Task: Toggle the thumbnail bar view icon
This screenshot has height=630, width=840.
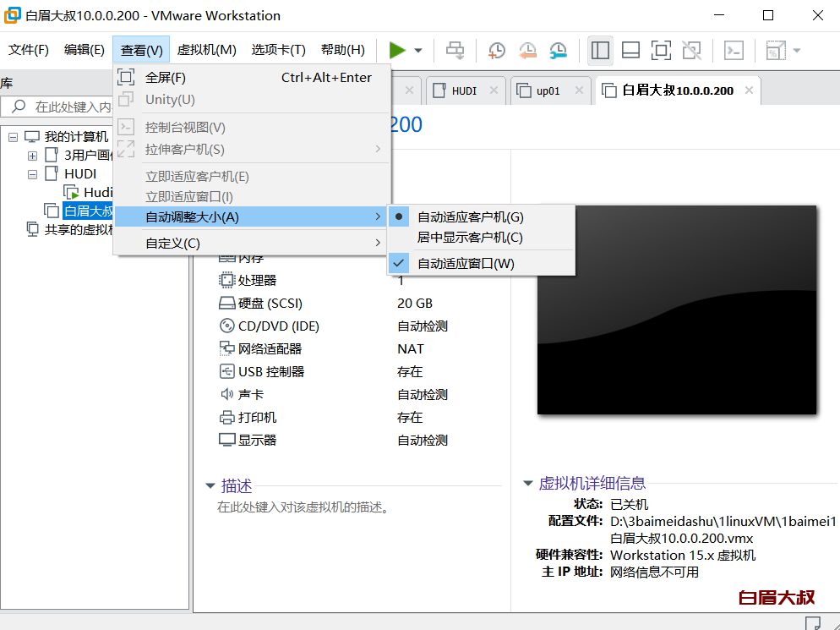Action: point(630,51)
